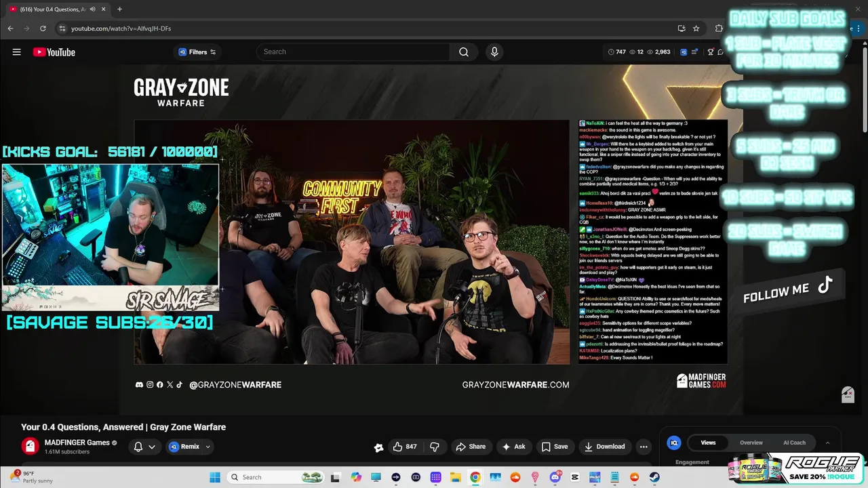Image resolution: width=868 pixels, height=488 pixels.
Task: Expand notification options chevron next to bell
Action: 152,447
